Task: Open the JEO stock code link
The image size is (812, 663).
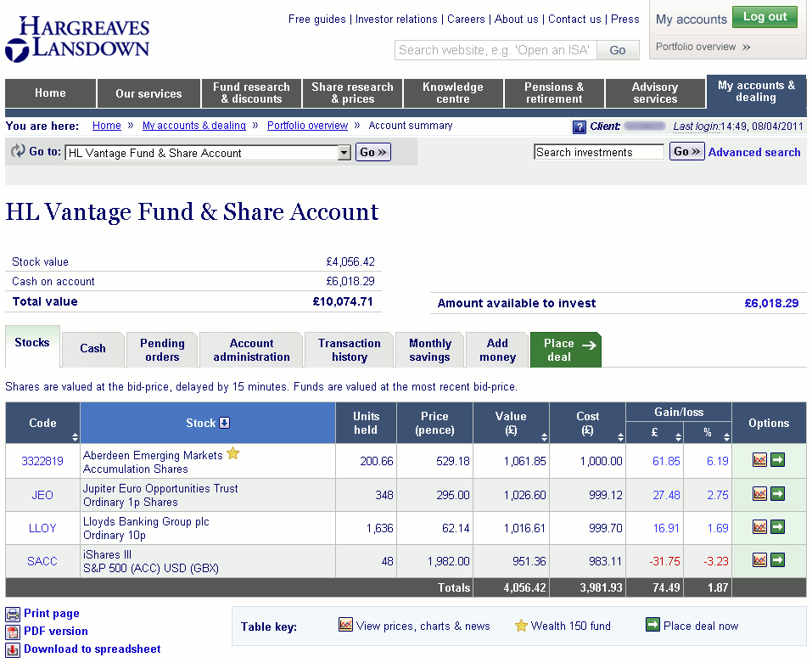Action: 42,495
